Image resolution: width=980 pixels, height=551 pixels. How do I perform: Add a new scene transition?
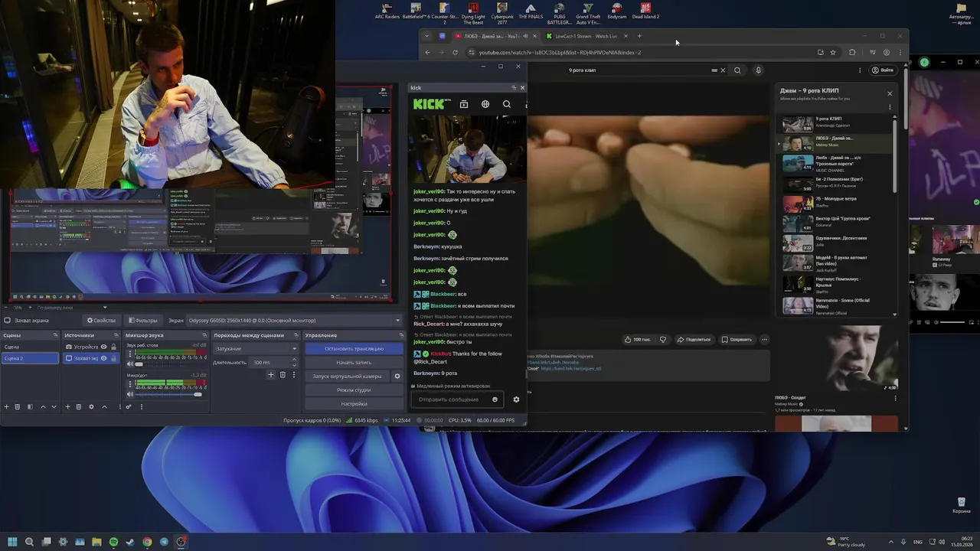(270, 375)
